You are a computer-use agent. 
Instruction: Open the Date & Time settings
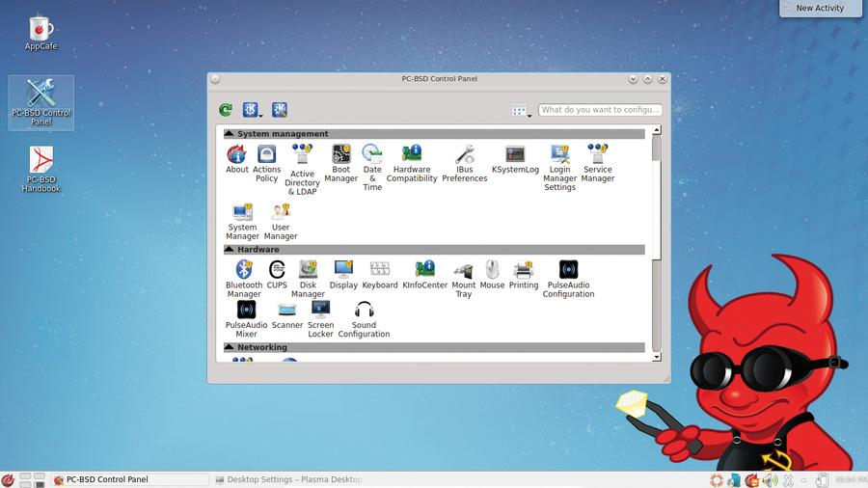(372, 168)
